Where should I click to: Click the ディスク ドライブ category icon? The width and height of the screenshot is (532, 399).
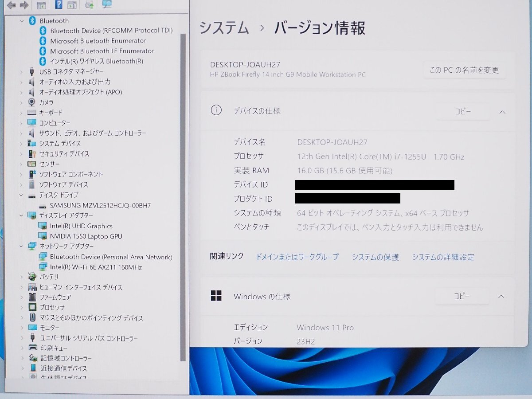point(32,195)
